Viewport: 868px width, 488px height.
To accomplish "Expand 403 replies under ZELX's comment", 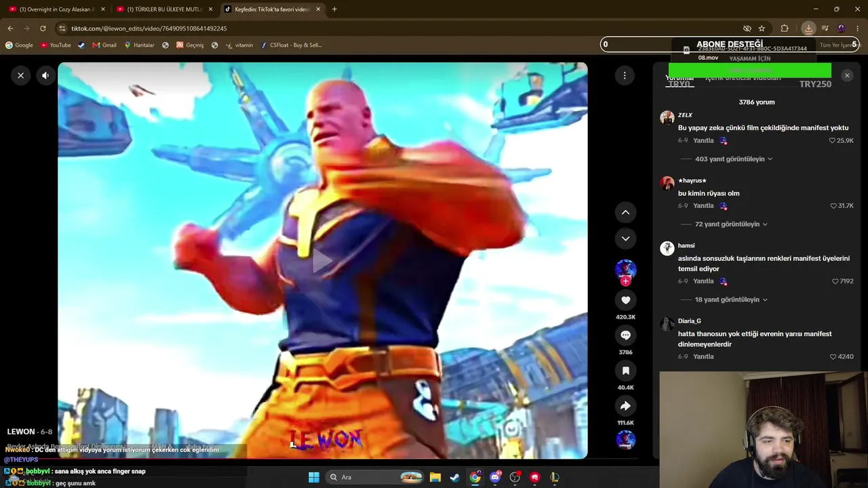I will [x=734, y=159].
